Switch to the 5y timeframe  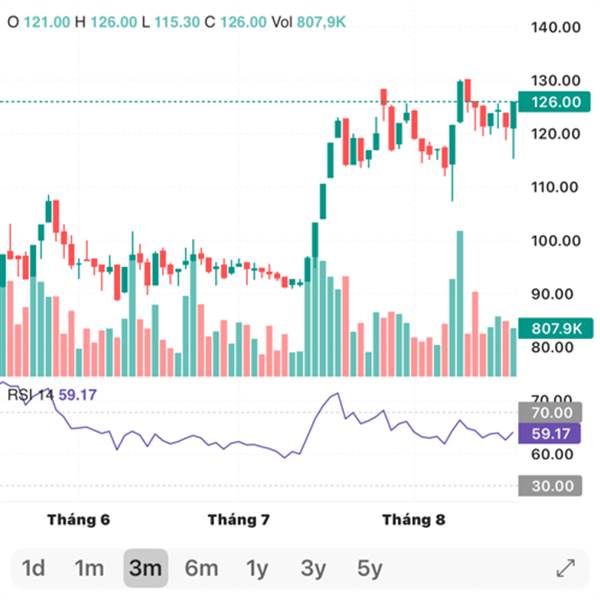pos(369,569)
